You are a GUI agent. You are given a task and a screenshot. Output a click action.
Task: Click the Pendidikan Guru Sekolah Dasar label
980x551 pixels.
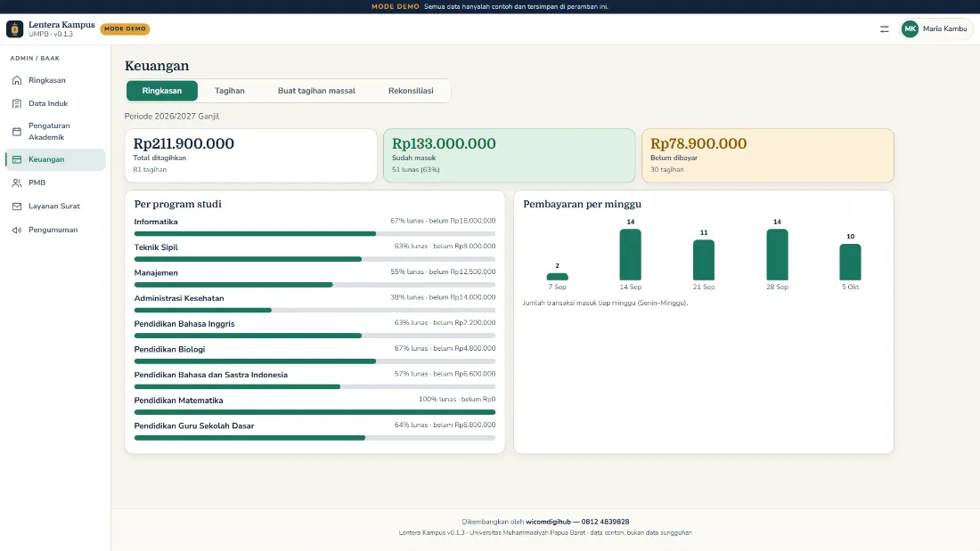click(x=194, y=426)
